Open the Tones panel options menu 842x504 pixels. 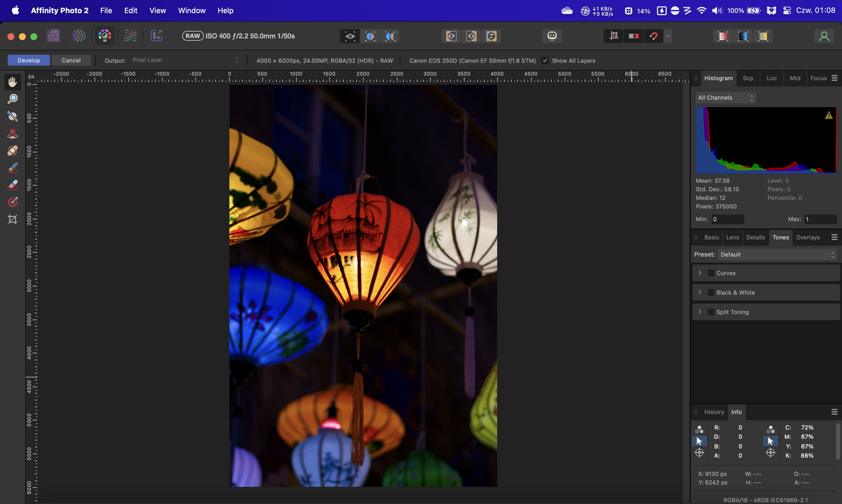[834, 237]
